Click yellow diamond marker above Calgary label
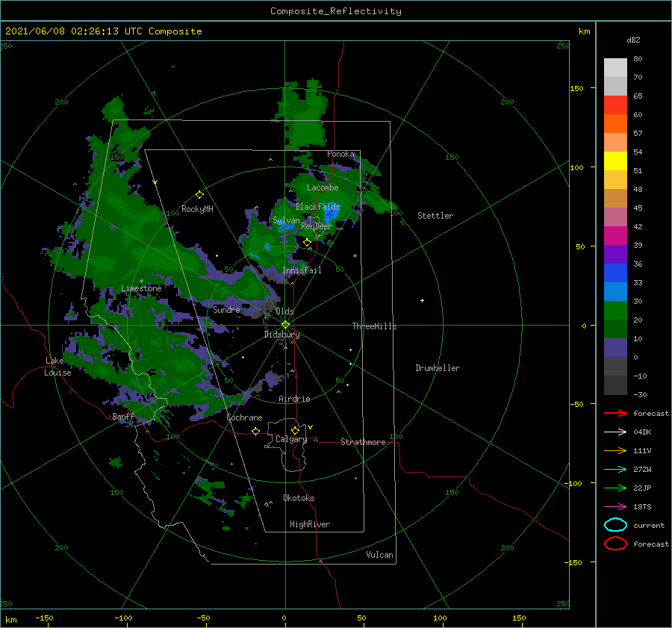 [x=295, y=430]
